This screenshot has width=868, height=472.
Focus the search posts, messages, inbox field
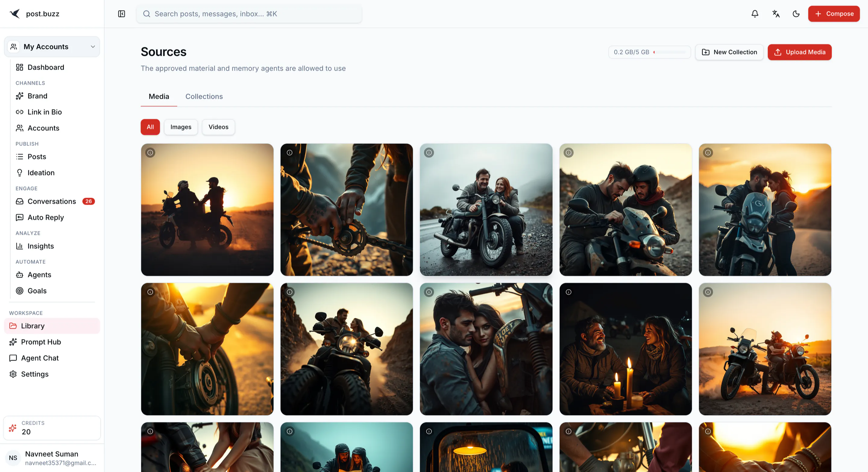click(249, 14)
